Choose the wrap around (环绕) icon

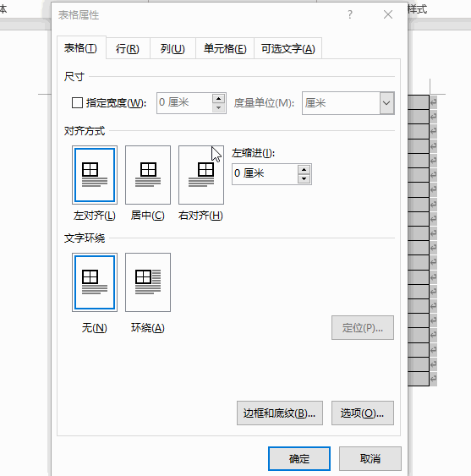click(148, 282)
